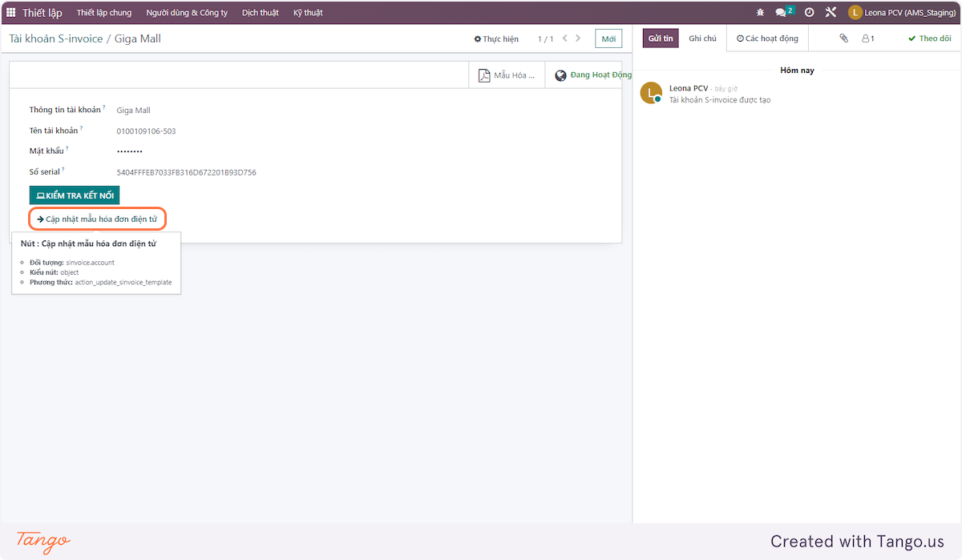Open user avatar Leona PCV menu
Viewport: 962px width, 560px height.
pos(902,13)
